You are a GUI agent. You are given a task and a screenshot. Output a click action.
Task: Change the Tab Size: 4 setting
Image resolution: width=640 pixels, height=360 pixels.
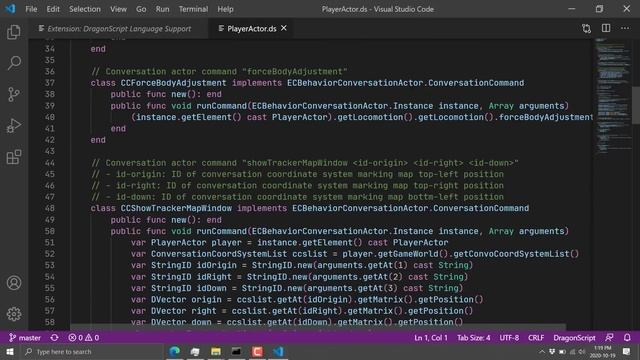(x=473, y=338)
